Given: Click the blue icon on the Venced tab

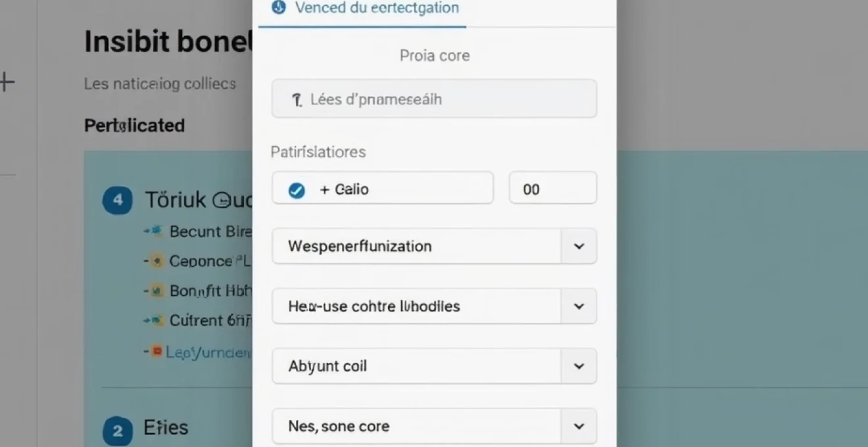Looking at the screenshot, I should [x=279, y=8].
